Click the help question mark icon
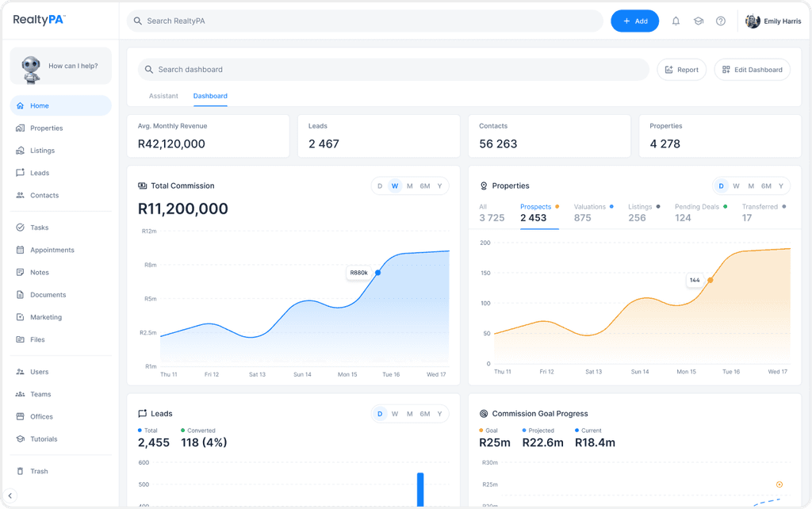Image resolution: width=812 pixels, height=509 pixels. [x=721, y=21]
